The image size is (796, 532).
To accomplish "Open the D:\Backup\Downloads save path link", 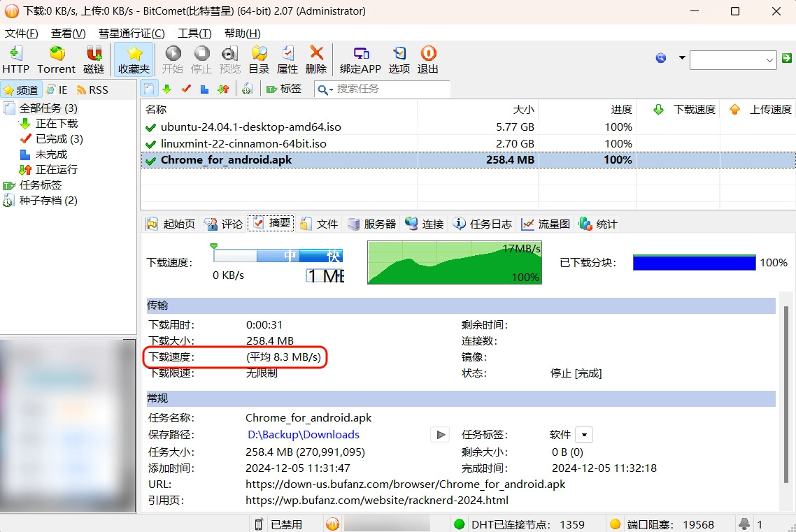I will (303, 435).
